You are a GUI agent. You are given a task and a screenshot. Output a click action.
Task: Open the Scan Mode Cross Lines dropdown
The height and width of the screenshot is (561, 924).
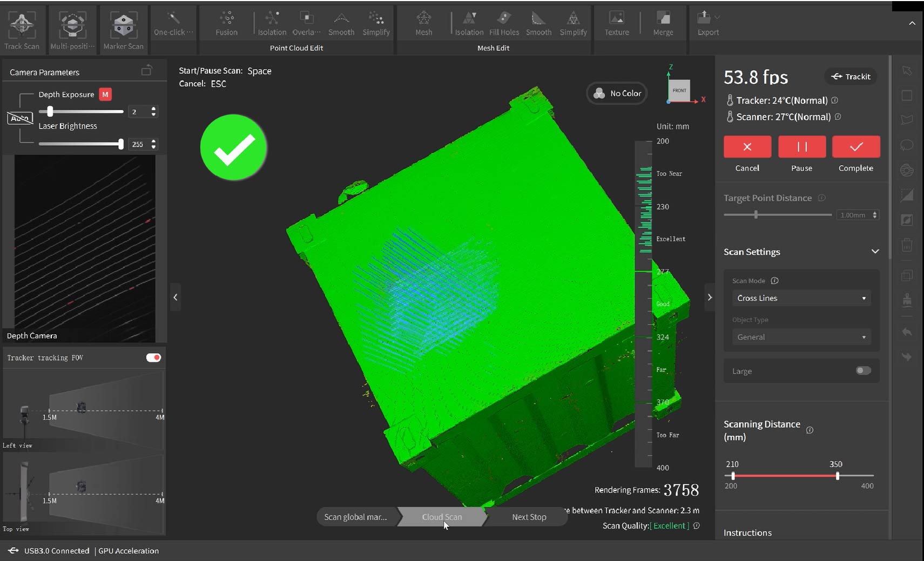801,298
